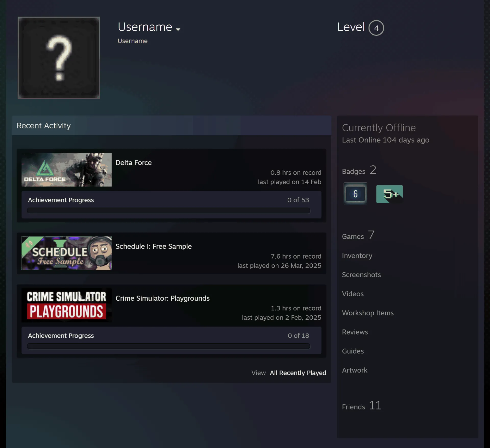This screenshot has width=490, height=448.
Task: Click last played on 2 Feb, 2025
Action: click(281, 317)
